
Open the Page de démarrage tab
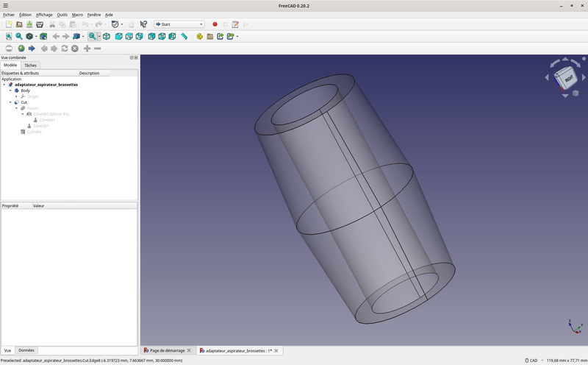pos(167,350)
